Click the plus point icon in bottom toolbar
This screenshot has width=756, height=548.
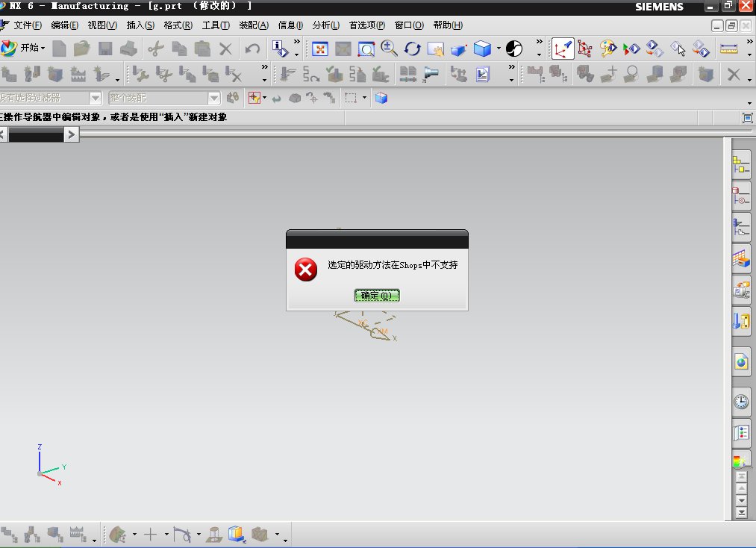[x=151, y=534]
